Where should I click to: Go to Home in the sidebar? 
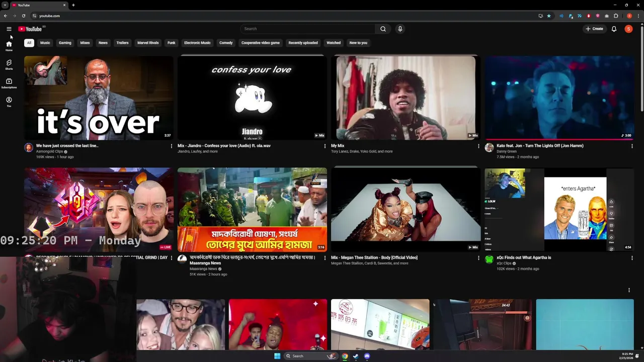pyautogui.click(x=9, y=46)
